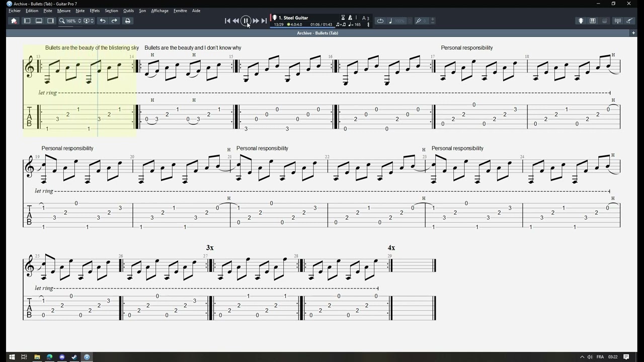Toggle the right inspector panel
Viewport: 644px width, 362px height.
pyautogui.click(x=50, y=21)
